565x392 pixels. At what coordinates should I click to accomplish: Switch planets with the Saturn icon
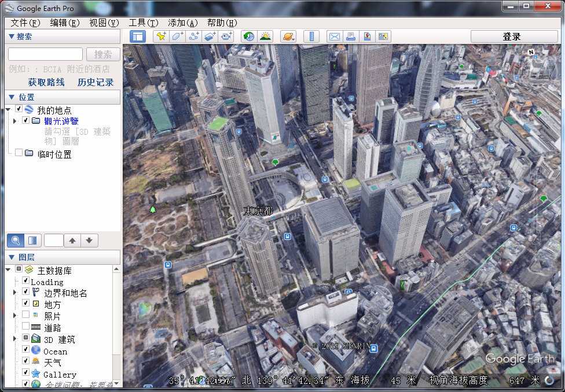pyautogui.click(x=289, y=36)
